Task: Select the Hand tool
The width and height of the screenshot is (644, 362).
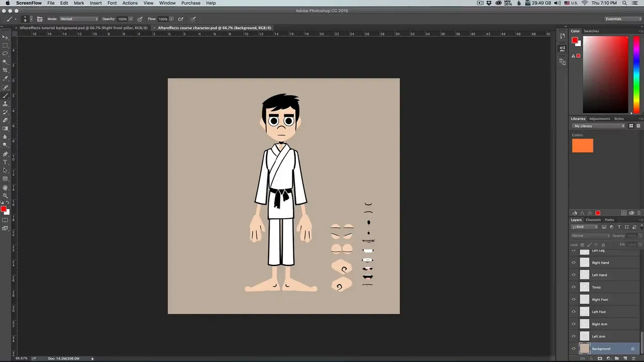Action: click(x=6, y=188)
